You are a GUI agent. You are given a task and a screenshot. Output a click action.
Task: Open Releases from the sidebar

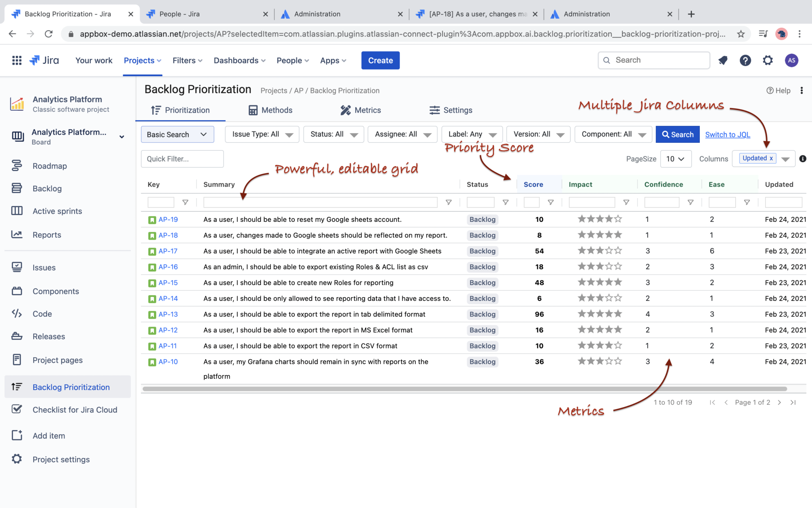point(48,337)
